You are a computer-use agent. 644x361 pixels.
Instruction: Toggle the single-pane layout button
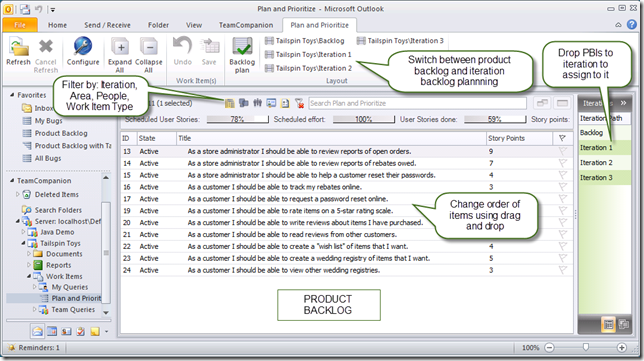click(562, 103)
